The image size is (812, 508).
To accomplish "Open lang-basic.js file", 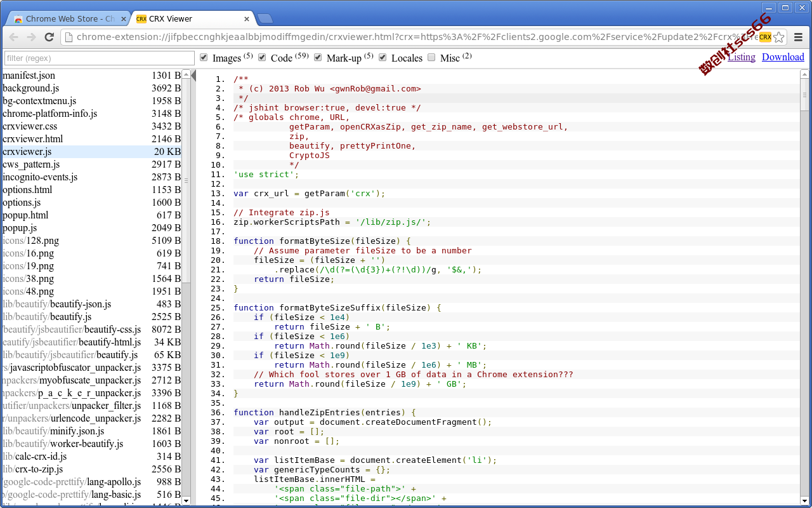I will coord(91,495).
